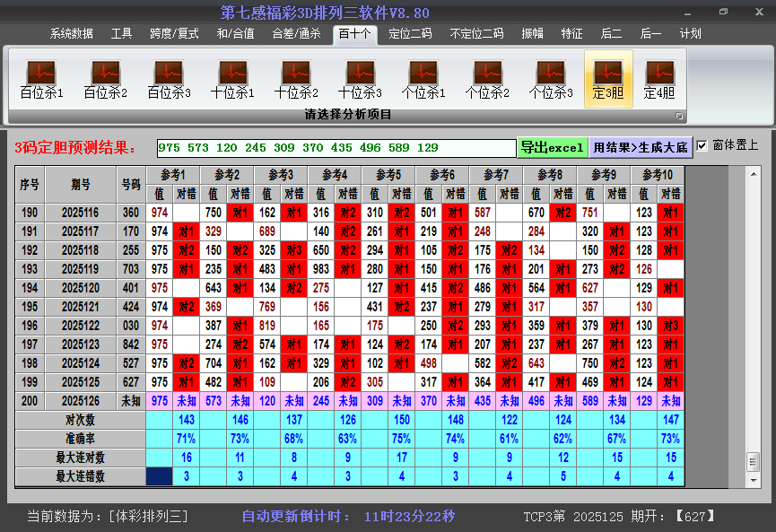Switch to the 合差/通杀 tab
Screen dimensions: 776x532
tap(296, 34)
